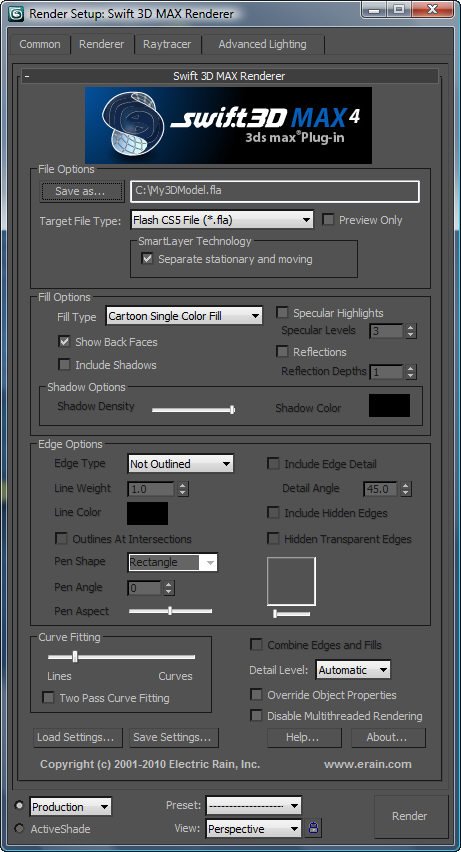The image size is (461, 852).
Task: Open the Help... button
Action: 304,737
